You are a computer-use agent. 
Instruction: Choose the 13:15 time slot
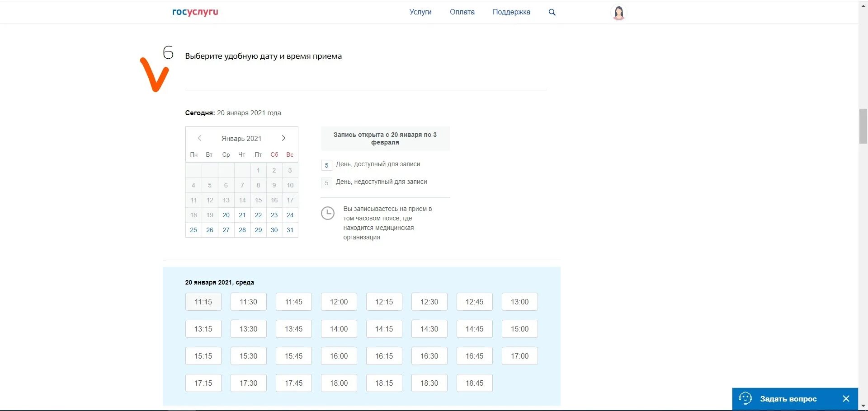(203, 329)
